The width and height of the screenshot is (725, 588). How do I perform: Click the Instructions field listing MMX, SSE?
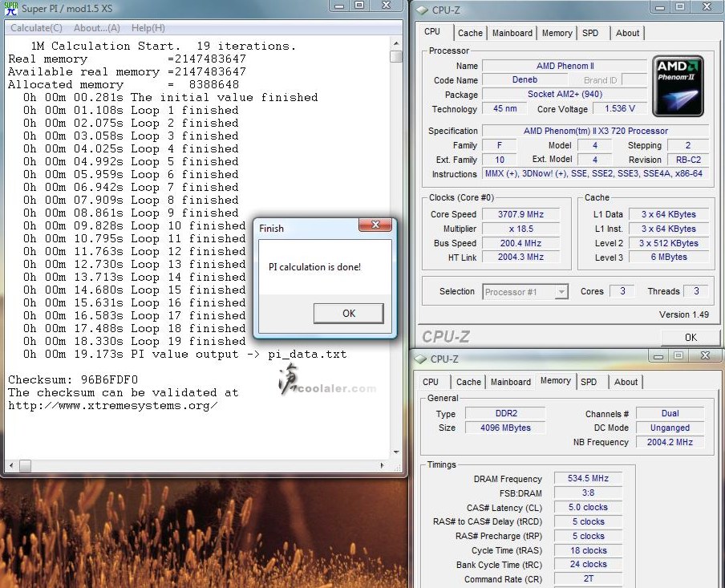pos(596,173)
